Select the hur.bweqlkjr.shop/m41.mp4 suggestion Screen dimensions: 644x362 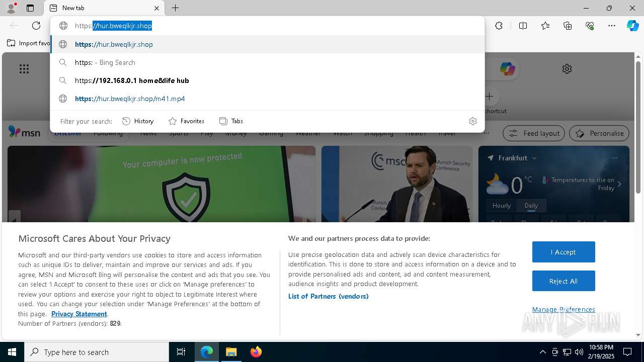point(267,99)
